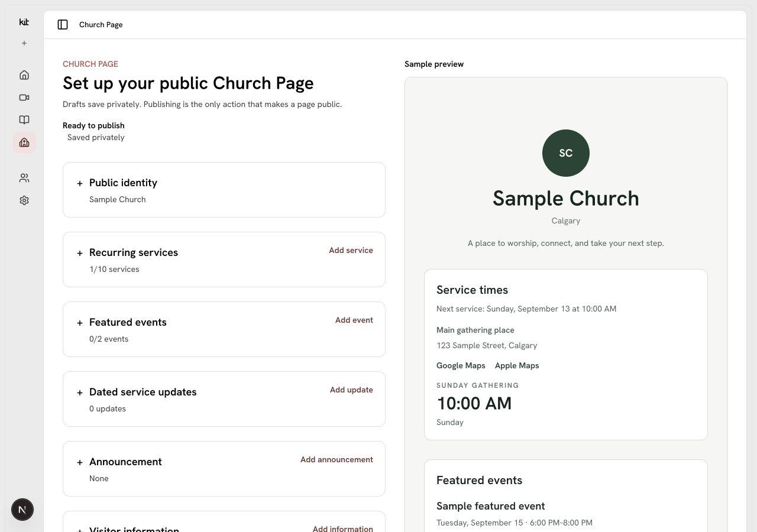Click the '0/2 events' text
This screenshot has width=757, height=532.
click(x=109, y=339)
